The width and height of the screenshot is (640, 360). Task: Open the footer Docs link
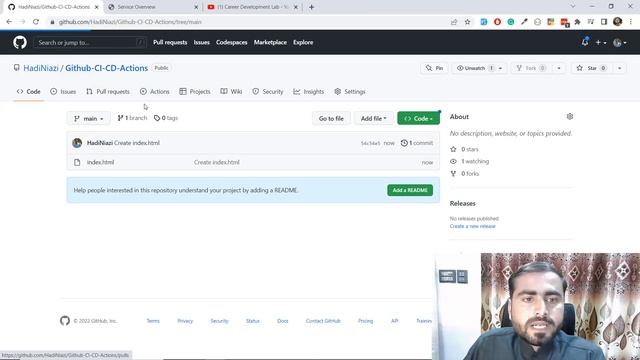click(282, 321)
